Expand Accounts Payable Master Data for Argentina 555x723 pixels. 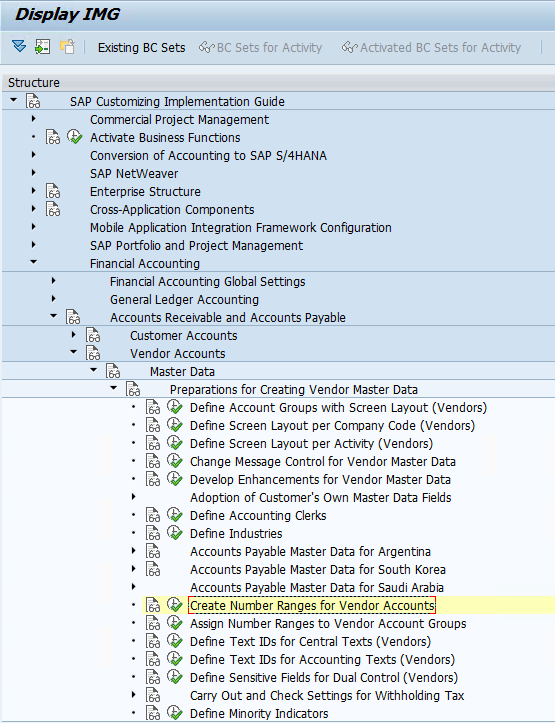click(x=134, y=551)
